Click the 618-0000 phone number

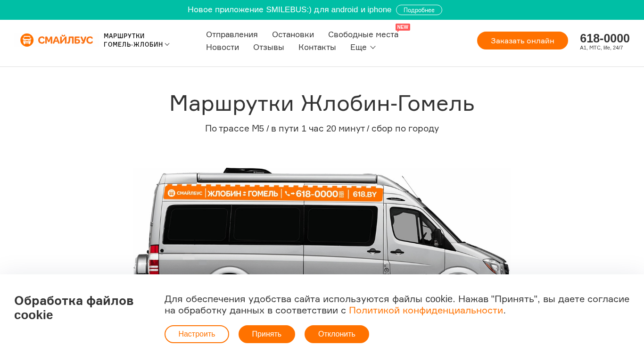605,38
